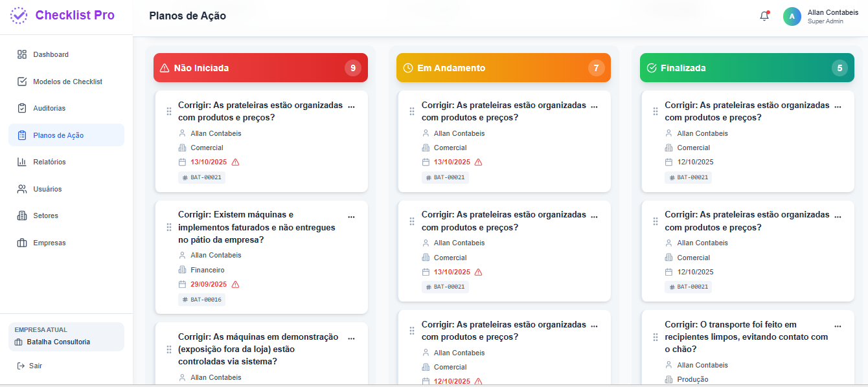The height and width of the screenshot is (387, 868).
Task: Open '...' menu on 'O transporte foi feito' card
Action: pos(838,326)
